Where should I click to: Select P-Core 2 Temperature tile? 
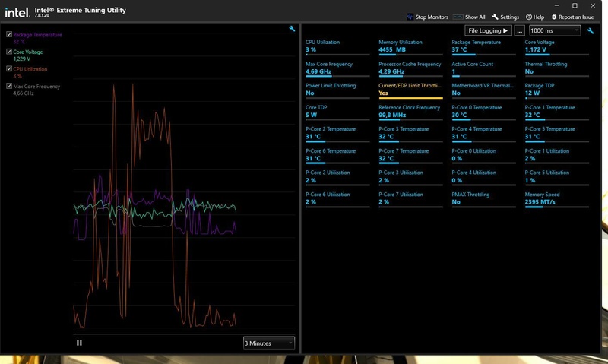click(x=337, y=134)
